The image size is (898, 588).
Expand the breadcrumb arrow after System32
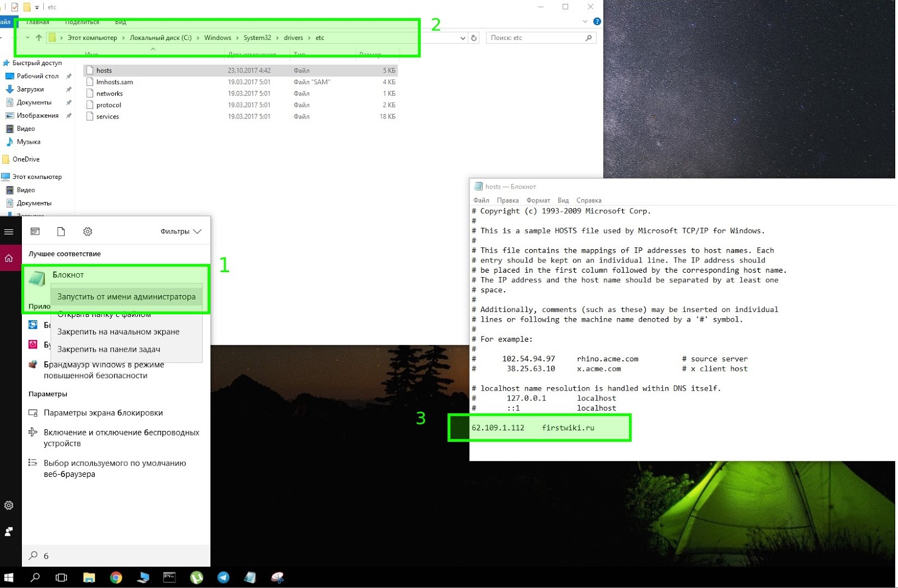[x=277, y=38]
